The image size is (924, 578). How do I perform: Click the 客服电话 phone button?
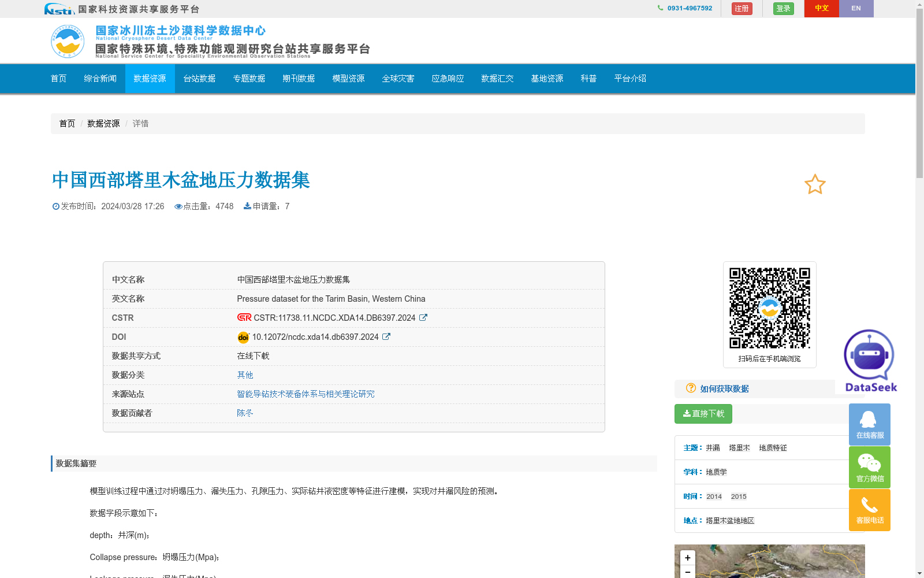[870, 510]
